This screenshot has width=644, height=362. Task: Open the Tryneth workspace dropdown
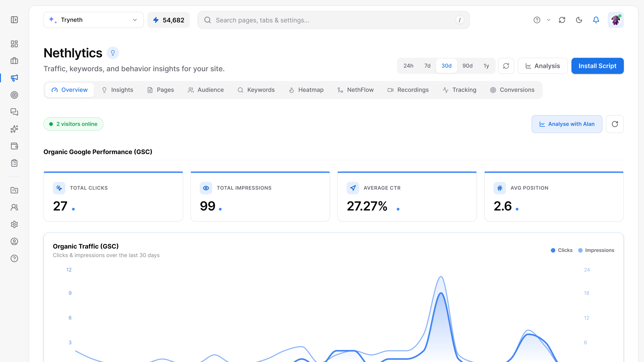click(x=94, y=20)
